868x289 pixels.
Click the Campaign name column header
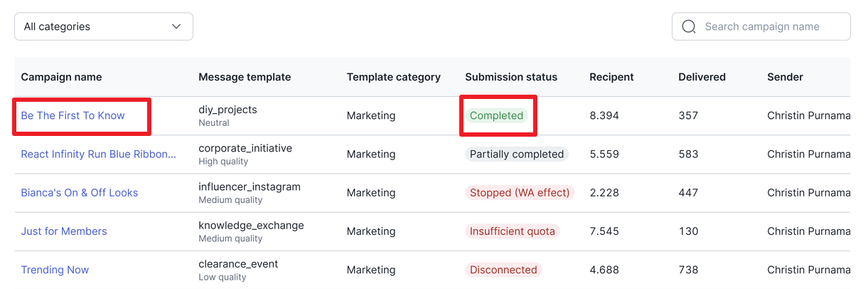pyautogui.click(x=61, y=77)
